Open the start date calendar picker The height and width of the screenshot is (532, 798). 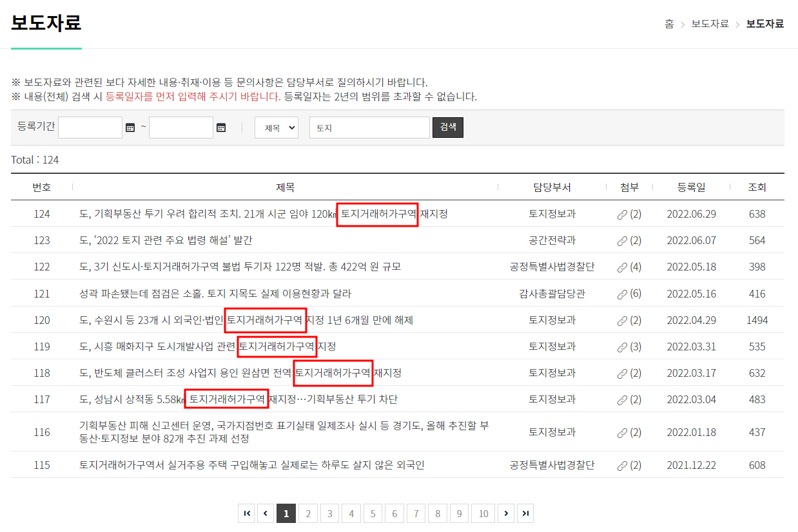point(131,127)
